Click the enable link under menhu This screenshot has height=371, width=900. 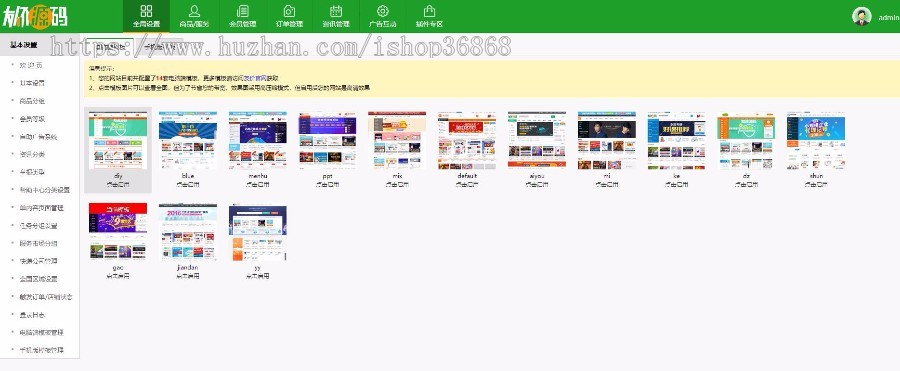click(x=258, y=185)
